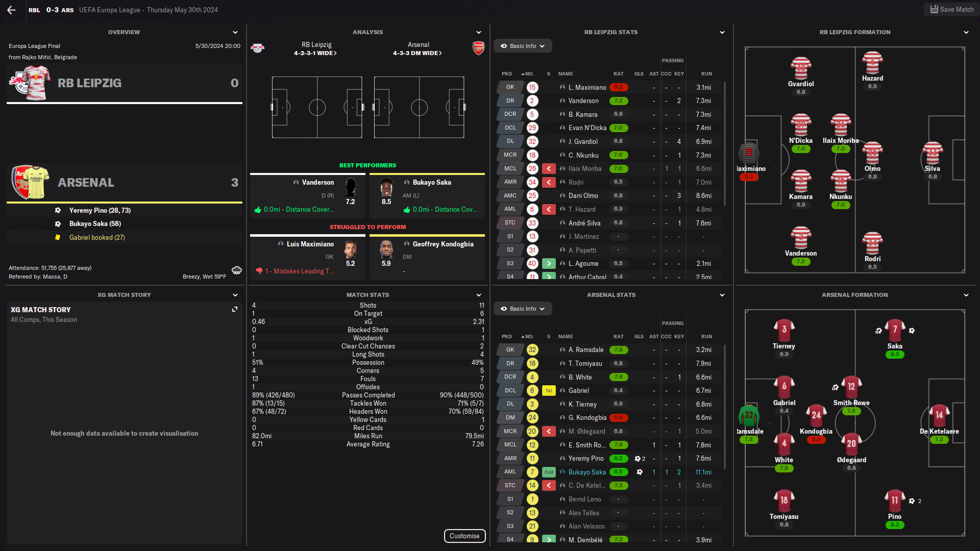Click Gvardiol shirt on Leipzig formation pitch
This screenshot has width=980, height=551.
pos(801,68)
